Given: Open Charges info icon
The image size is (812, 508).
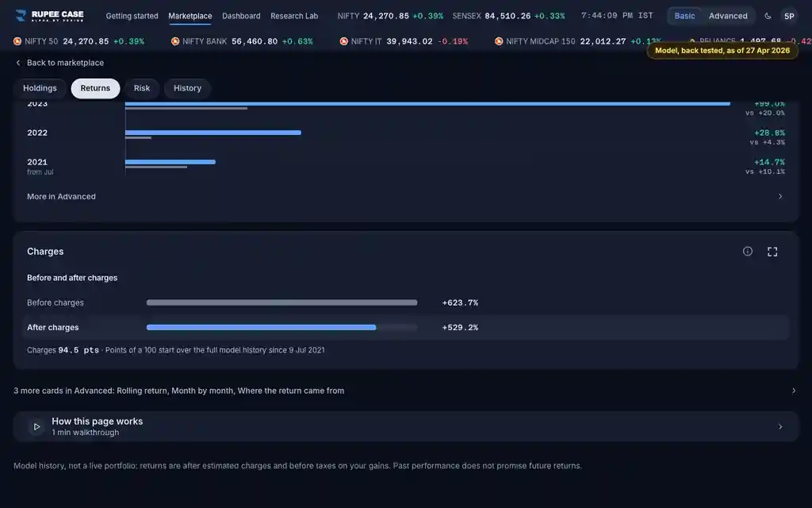Looking at the screenshot, I should coord(747,252).
